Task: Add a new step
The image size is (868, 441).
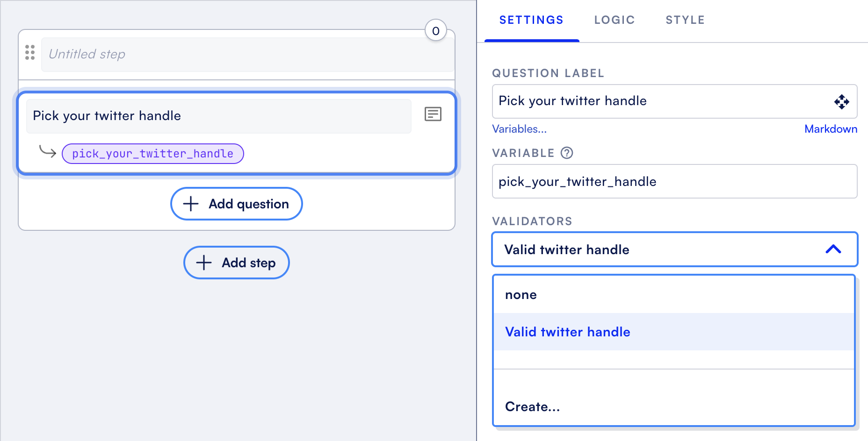Action: coord(237,263)
